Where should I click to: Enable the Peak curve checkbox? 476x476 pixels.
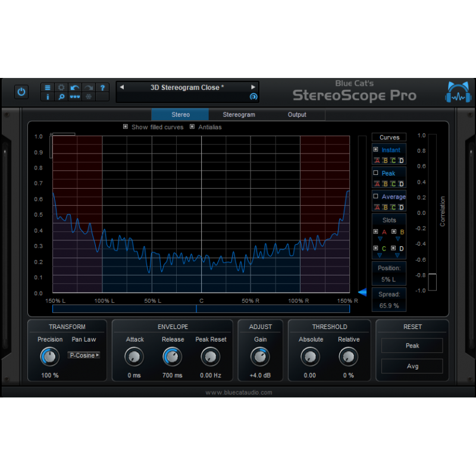(375, 173)
